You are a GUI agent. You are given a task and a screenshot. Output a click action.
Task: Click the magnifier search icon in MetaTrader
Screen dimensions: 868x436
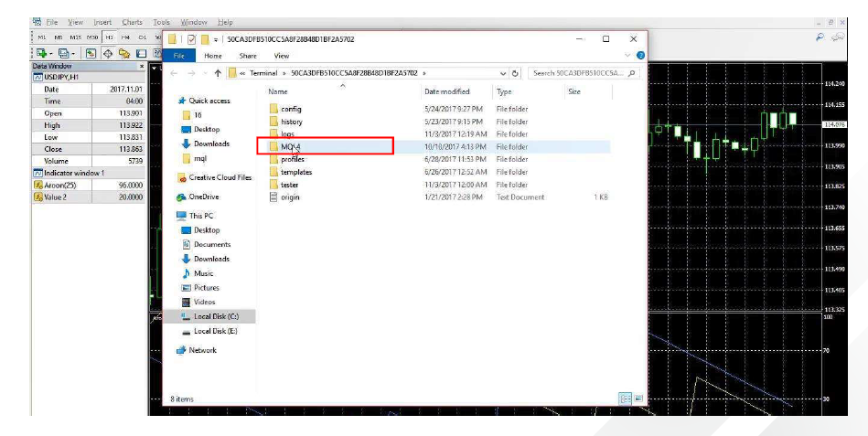click(820, 37)
